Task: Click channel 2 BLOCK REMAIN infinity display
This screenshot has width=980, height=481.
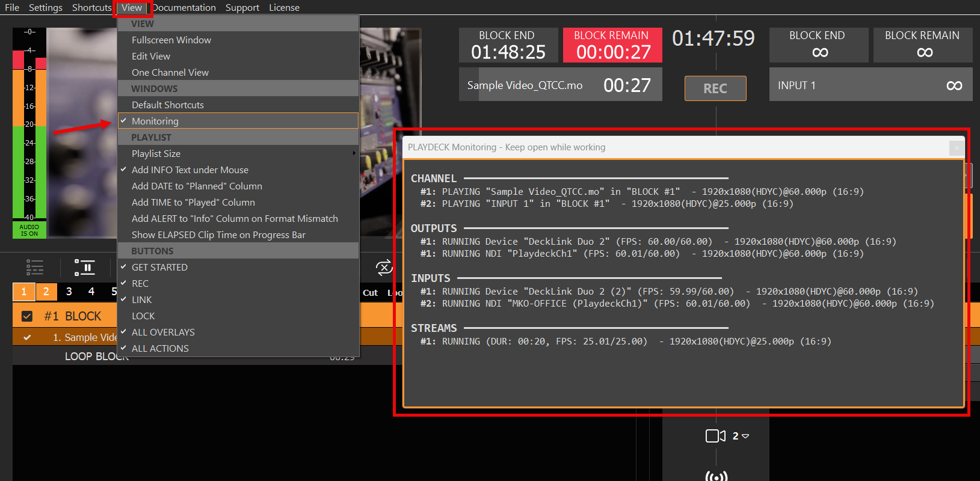Action: tap(923, 45)
